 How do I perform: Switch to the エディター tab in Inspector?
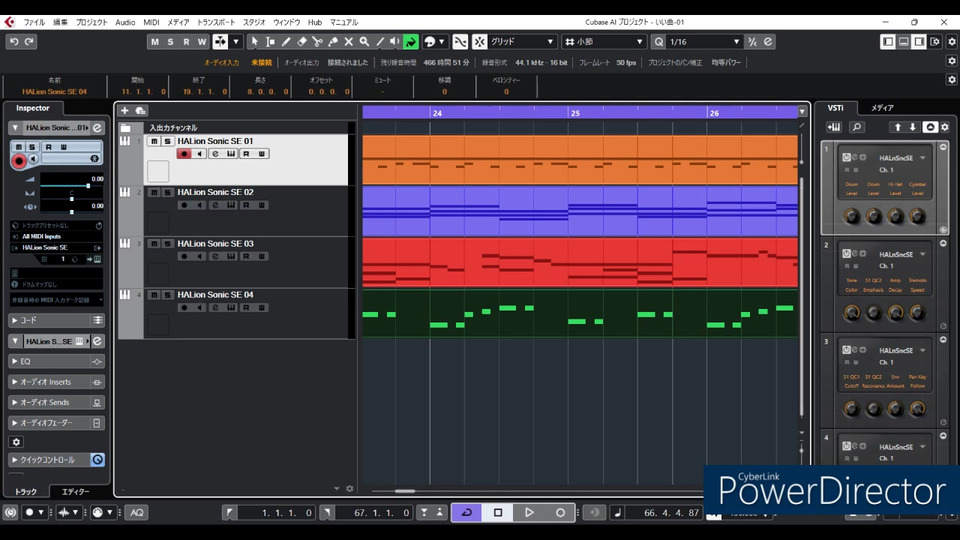[75, 492]
